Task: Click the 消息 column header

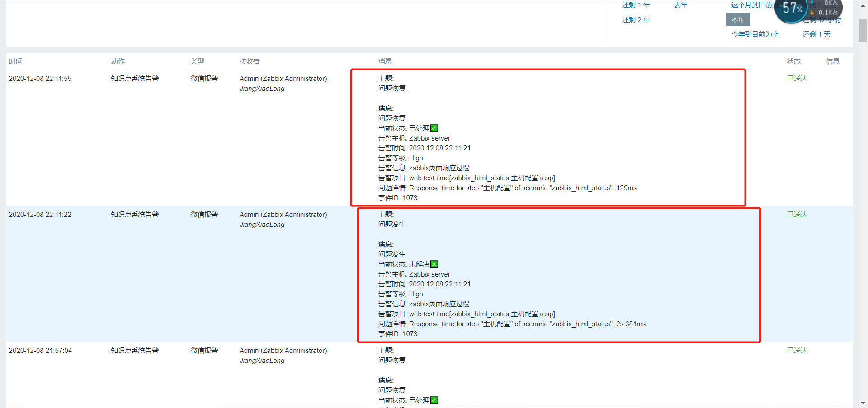Action: point(385,61)
